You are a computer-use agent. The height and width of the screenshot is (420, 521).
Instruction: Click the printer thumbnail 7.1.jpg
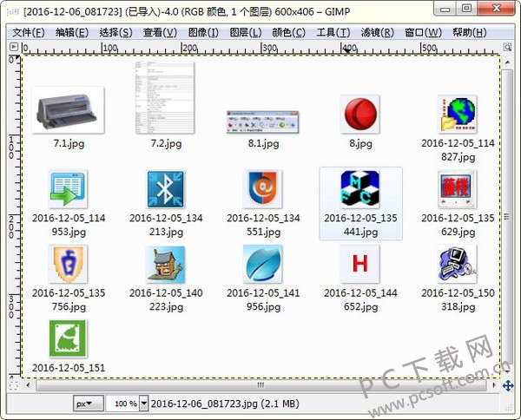(x=68, y=110)
